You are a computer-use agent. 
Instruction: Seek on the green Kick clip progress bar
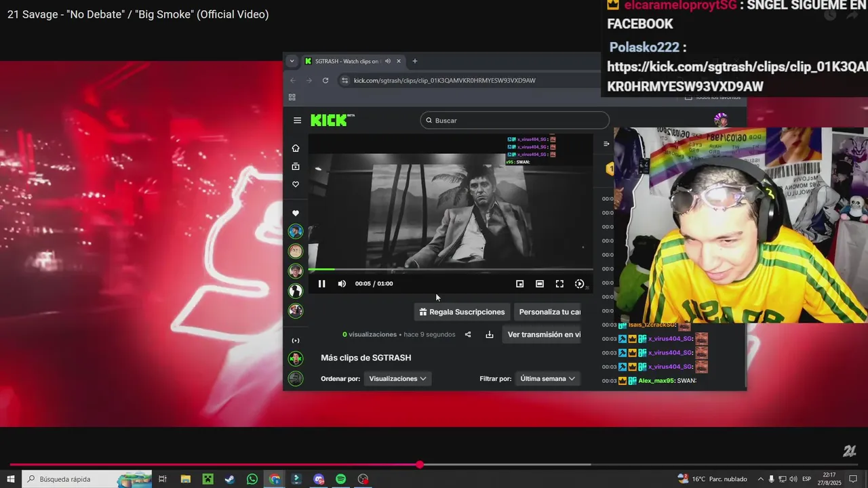[450, 270]
